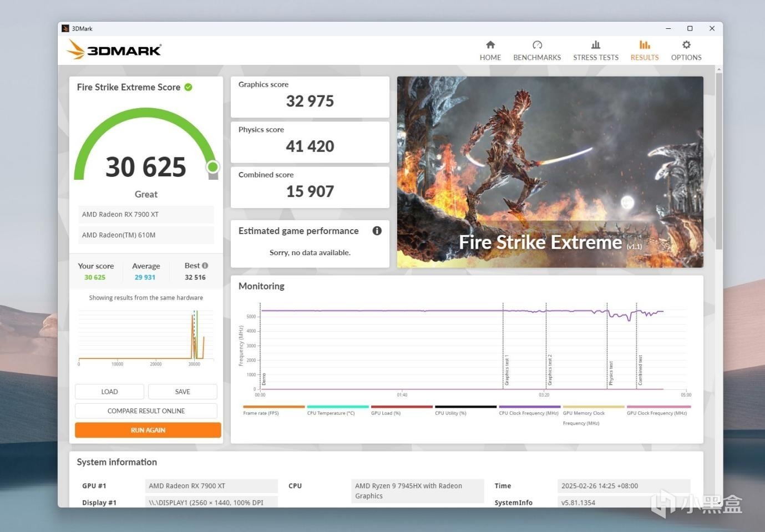Open STRESS TESTS bar chart icon
Image resolution: width=765 pixels, height=532 pixels.
click(x=595, y=45)
